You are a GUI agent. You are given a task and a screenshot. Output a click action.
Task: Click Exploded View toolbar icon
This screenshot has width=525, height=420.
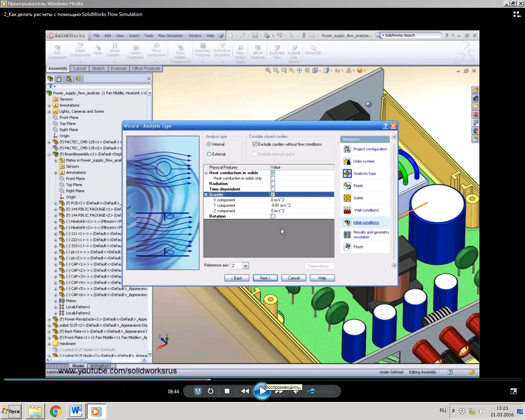(x=277, y=52)
